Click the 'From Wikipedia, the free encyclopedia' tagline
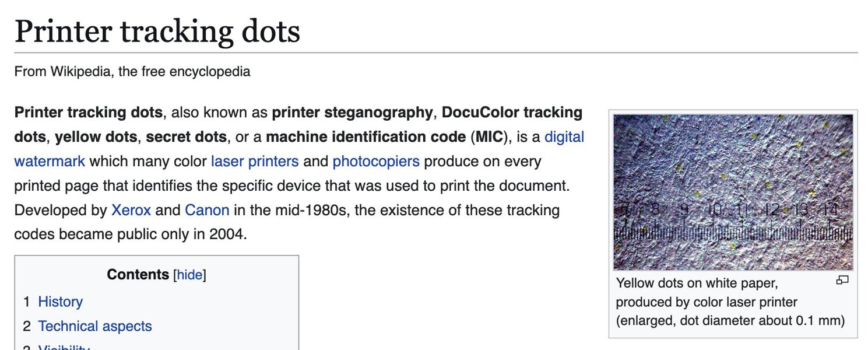This screenshot has width=868, height=350. [132, 72]
